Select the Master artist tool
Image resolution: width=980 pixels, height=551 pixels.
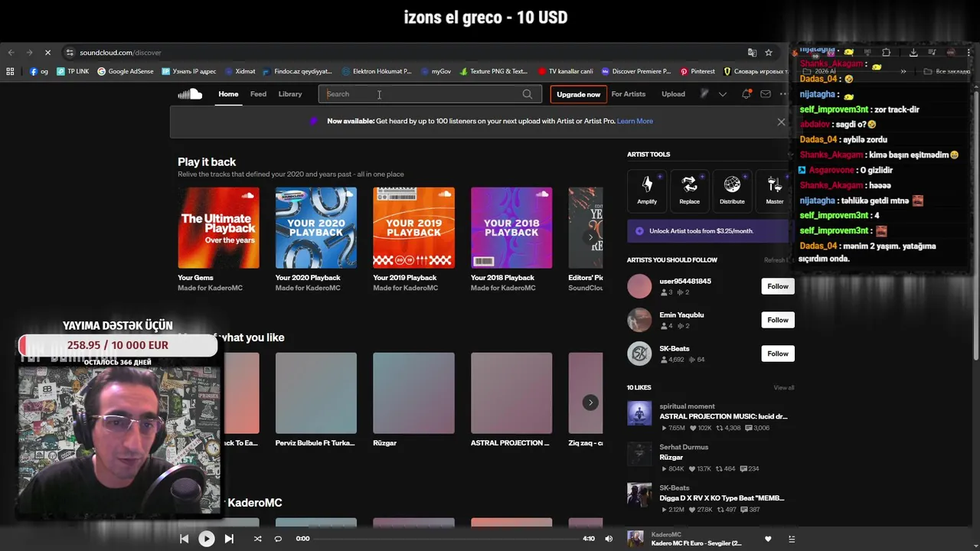[775, 190]
